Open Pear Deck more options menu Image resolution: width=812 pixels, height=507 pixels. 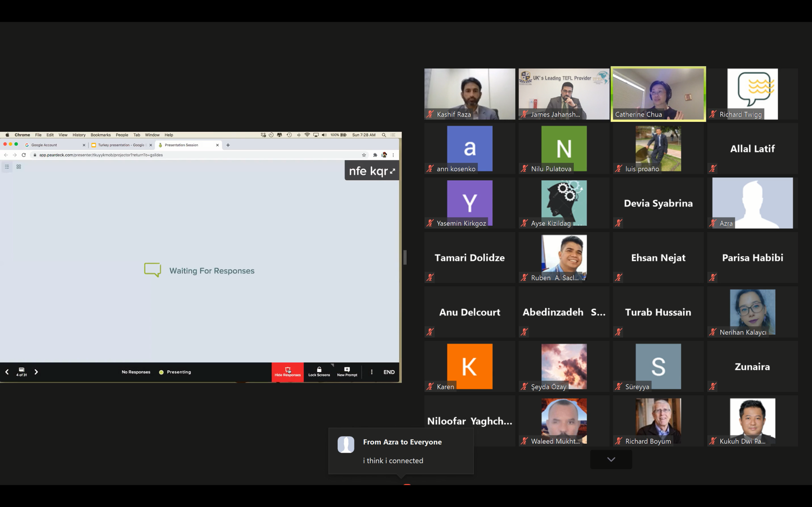[x=371, y=372]
